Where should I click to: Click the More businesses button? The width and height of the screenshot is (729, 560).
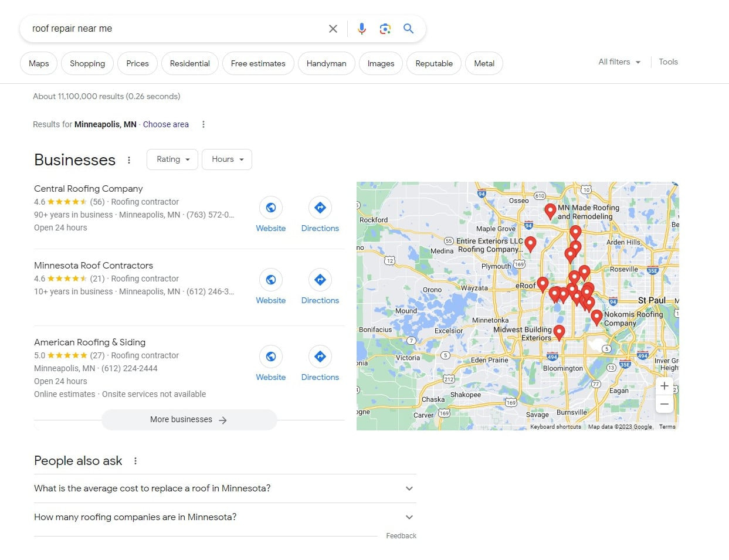click(x=189, y=420)
